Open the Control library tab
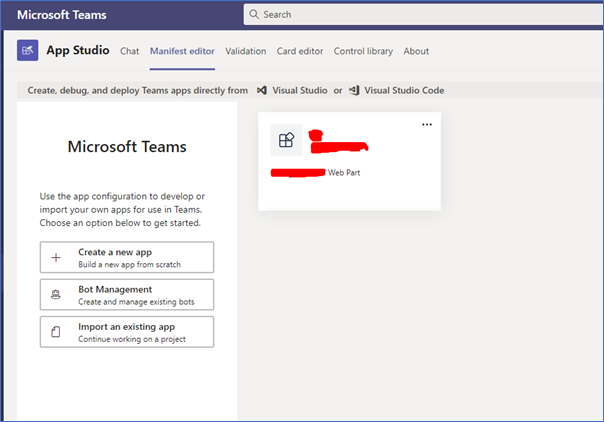 tap(363, 51)
